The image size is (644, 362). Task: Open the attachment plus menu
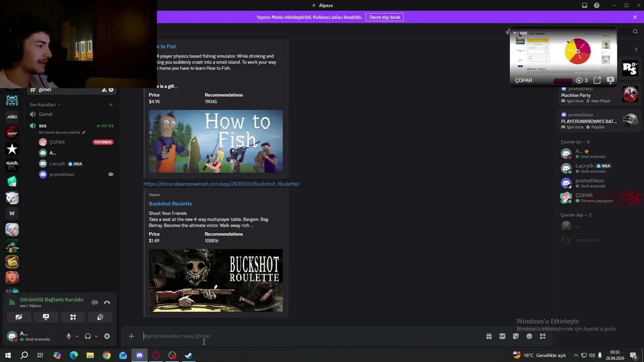click(131, 336)
